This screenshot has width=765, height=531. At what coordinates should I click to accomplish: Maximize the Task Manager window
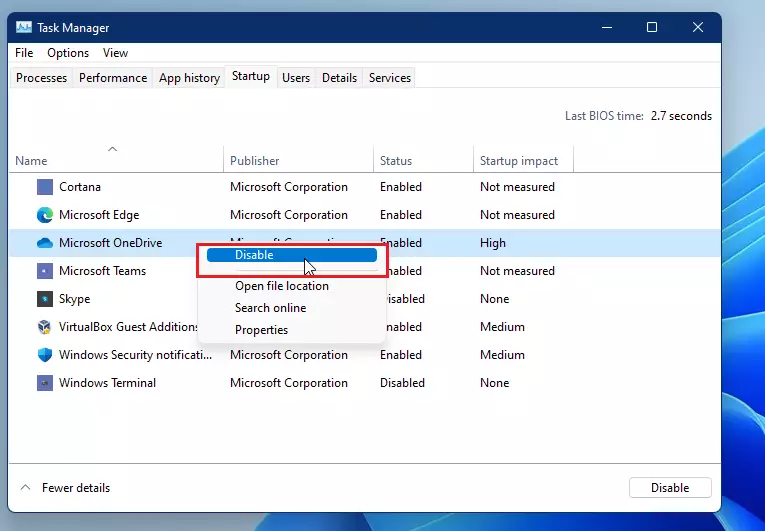[652, 27]
